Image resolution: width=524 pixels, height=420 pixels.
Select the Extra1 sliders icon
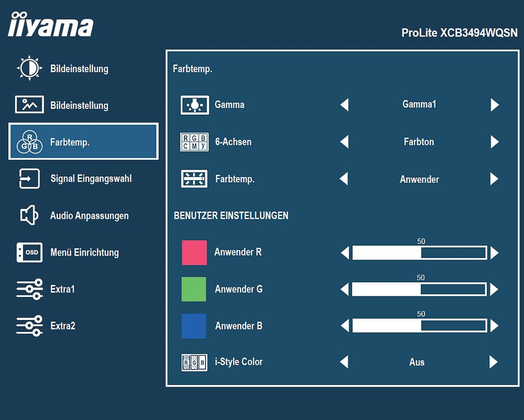coord(29,289)
